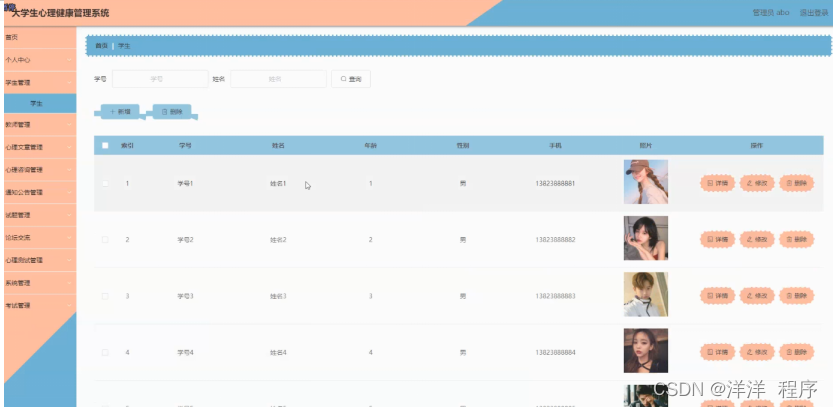
Task: Modify student 姓名3 via 修改
Action: tap(757, 296)
